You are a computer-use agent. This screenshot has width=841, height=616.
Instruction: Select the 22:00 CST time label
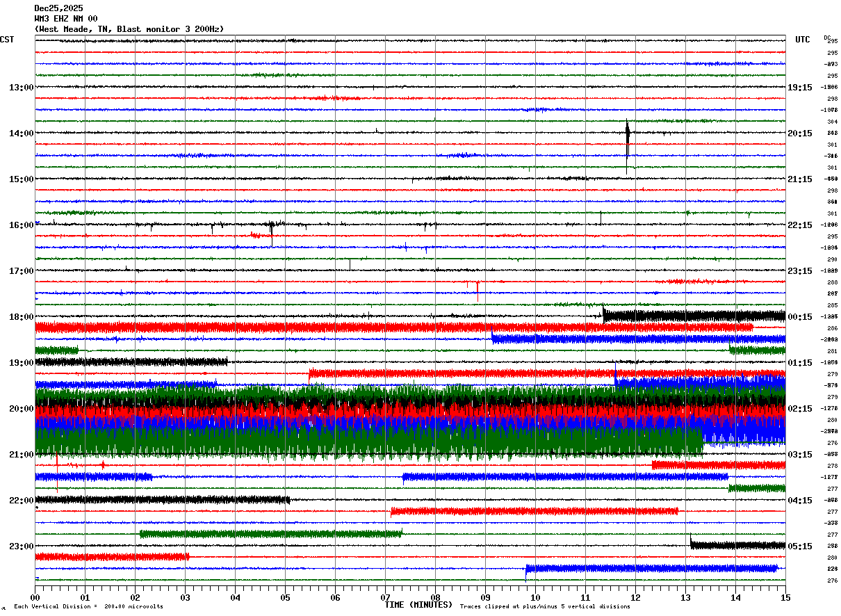click(x=22, y=500)
